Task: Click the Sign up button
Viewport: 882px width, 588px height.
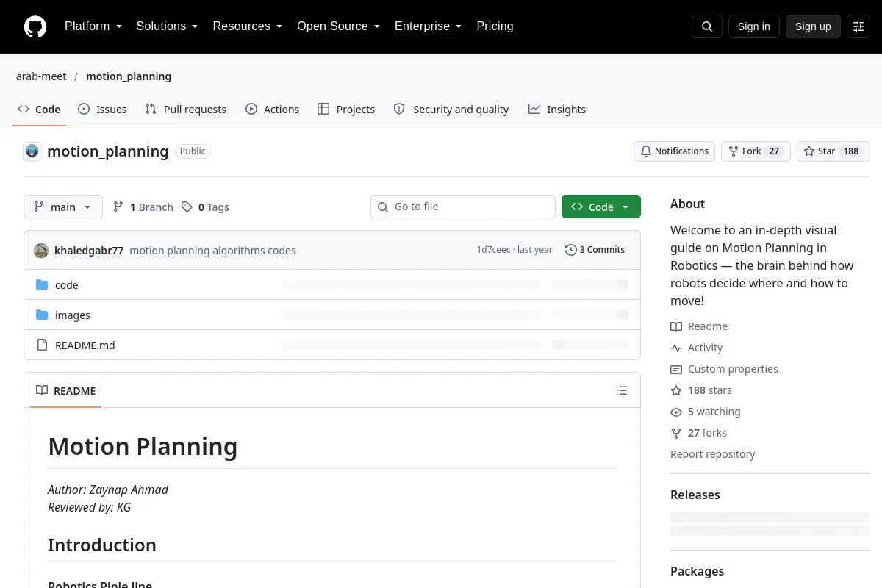Action: 813,26
